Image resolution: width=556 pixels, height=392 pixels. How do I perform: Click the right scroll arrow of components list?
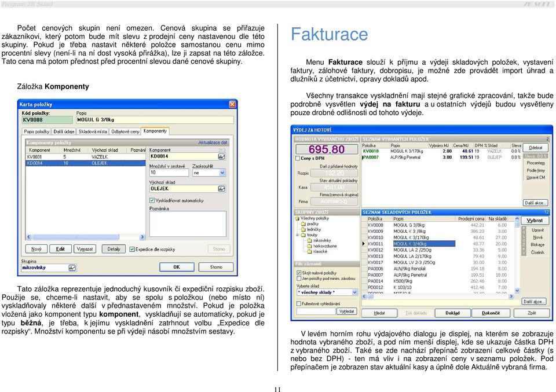point(142,237)
